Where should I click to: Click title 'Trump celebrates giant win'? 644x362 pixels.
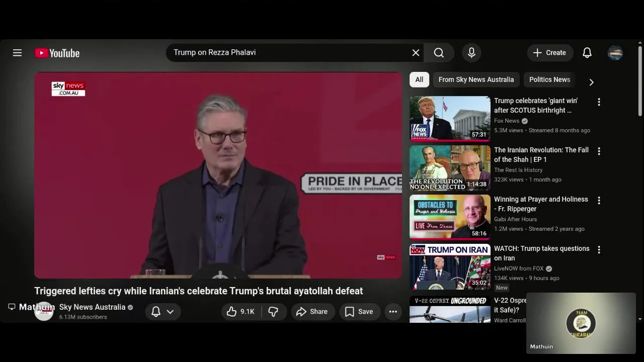(x=536, y=106)
